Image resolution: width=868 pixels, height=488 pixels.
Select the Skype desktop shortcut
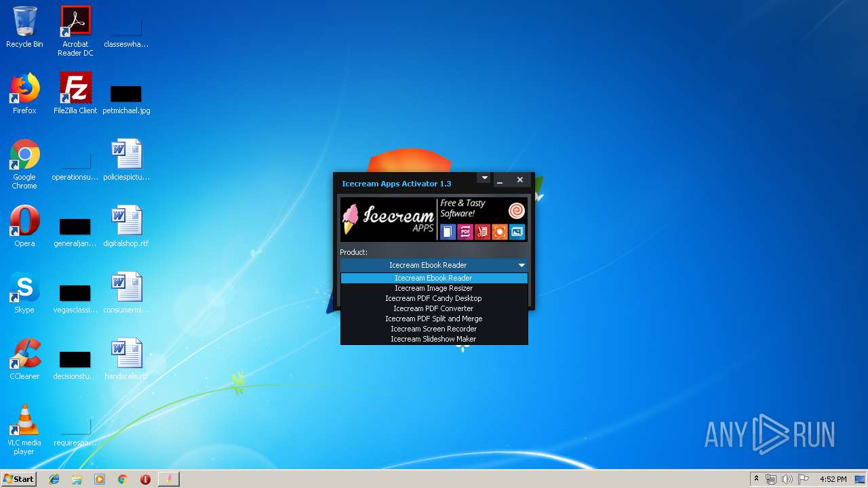[24, 293]
